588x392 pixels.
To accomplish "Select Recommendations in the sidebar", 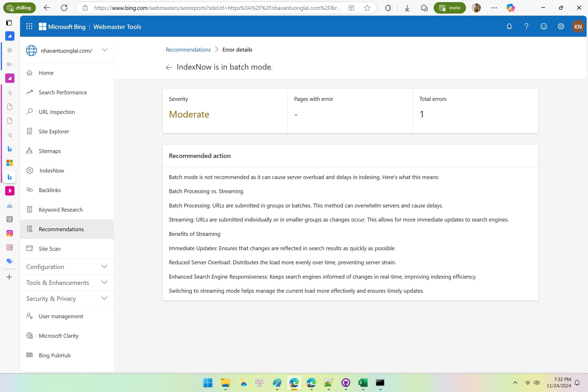I will 67,229.
